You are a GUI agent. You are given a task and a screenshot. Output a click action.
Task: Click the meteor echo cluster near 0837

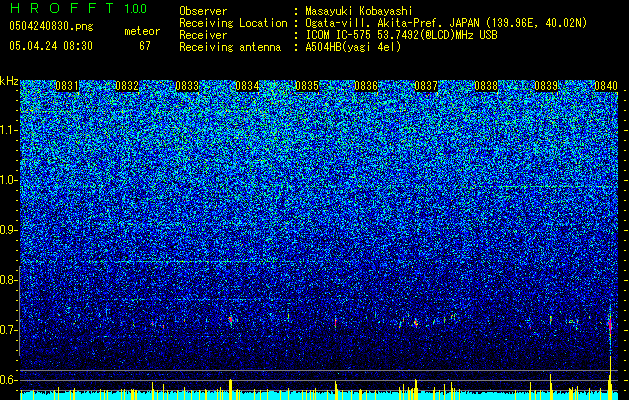pos(415,322)
